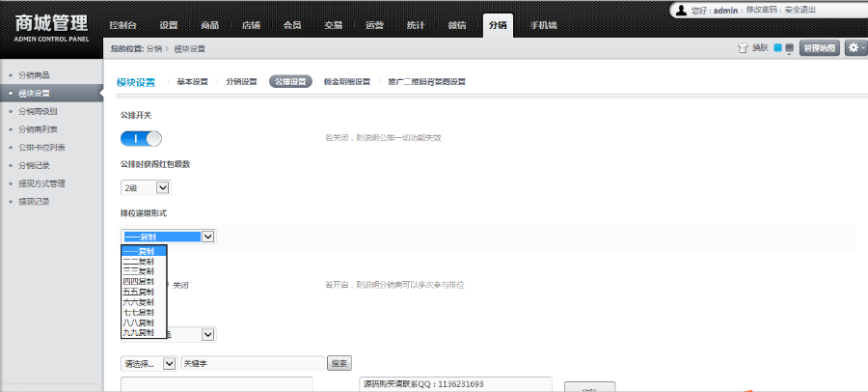This screenshot has width=868, height=392.
Task: Open 模块设置 in the sidebar
Action: [51, 93]
